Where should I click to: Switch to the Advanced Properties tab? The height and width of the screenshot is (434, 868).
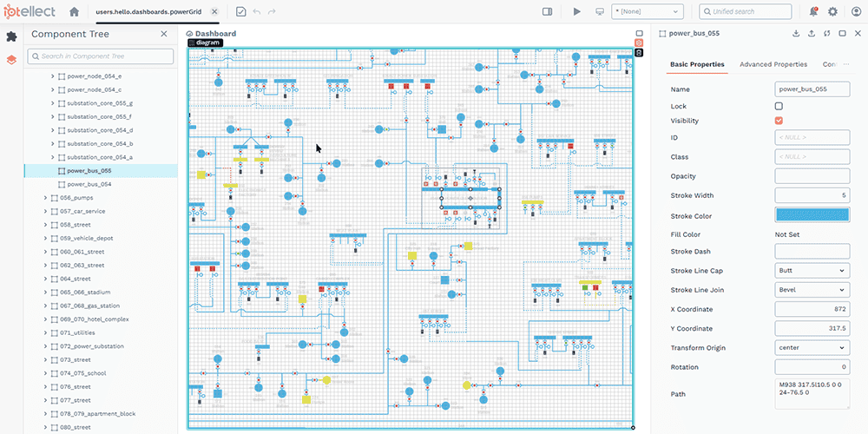773,64
